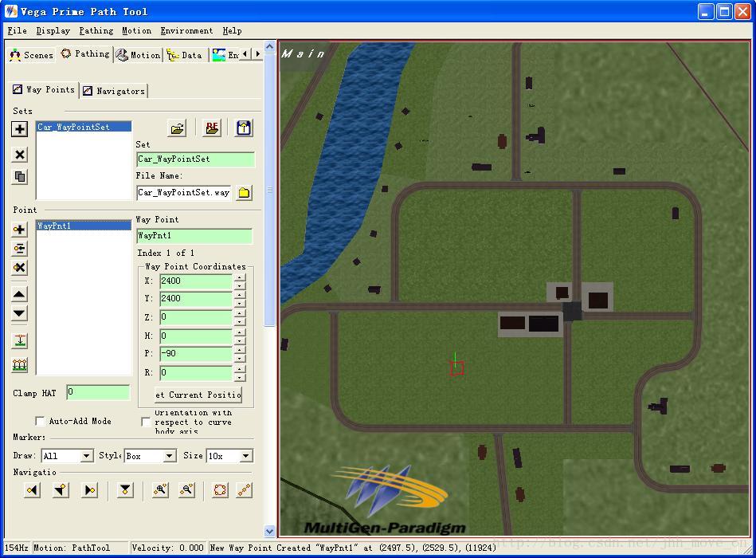The width and height of the screenshot is (756, 558).
Task: Click the red closed-loop path icon
Action: tap(220, 490)
